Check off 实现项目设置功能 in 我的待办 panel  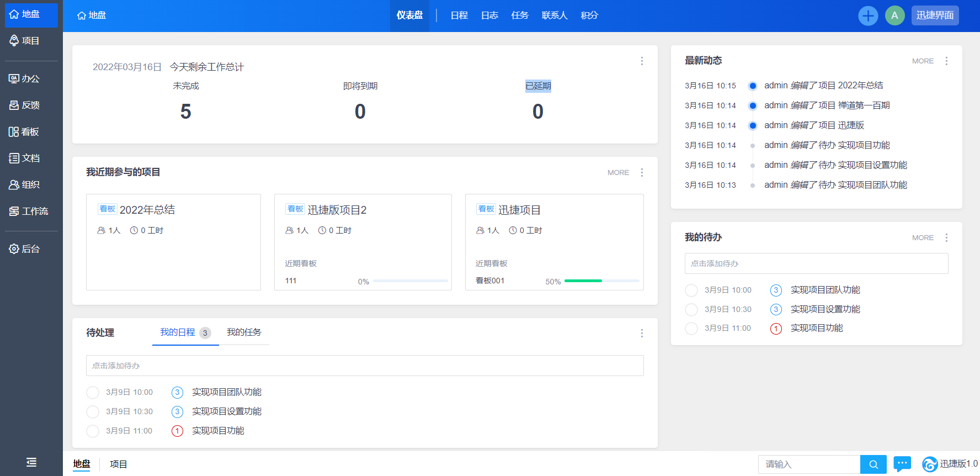pos(691,309)
